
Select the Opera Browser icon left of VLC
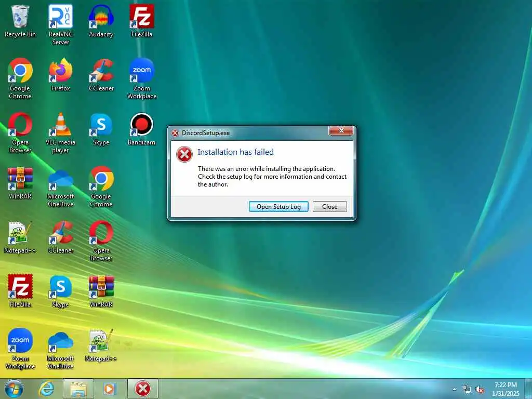[x=20, y=133]
